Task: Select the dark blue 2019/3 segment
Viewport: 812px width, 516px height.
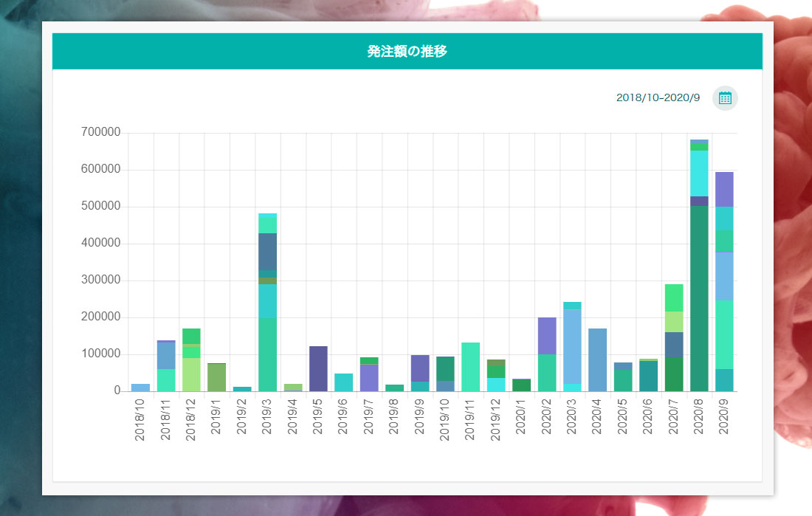Action: pyautogui.click(x=268, y=252)
